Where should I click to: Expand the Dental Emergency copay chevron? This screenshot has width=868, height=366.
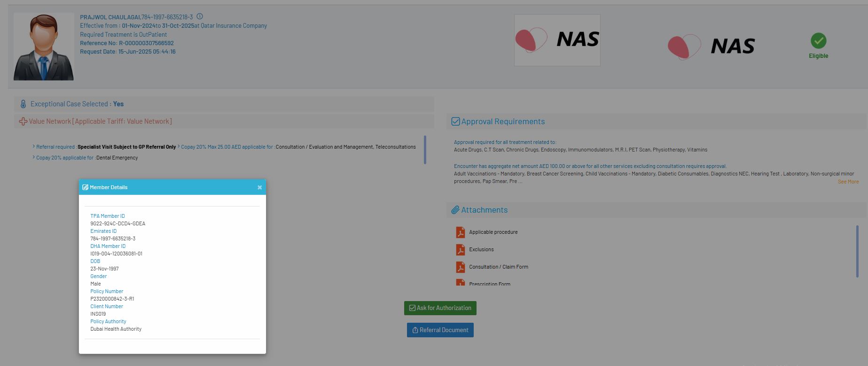point(34,157)
